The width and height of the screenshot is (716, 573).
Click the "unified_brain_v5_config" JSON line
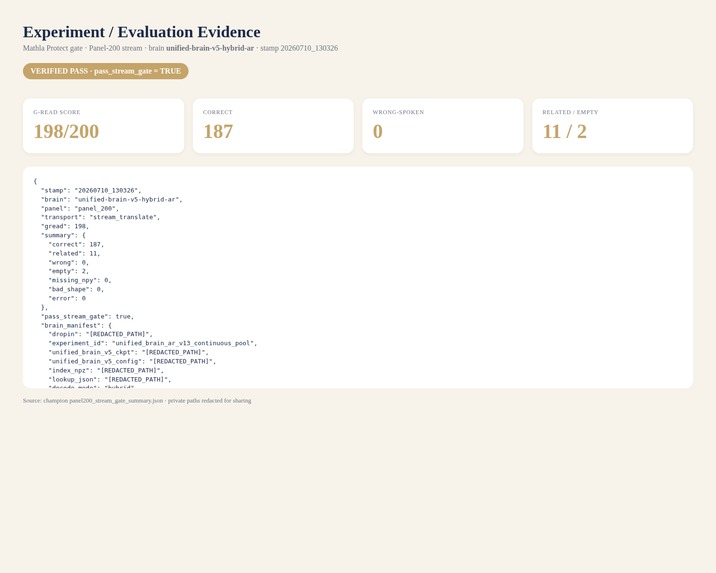[132, 361]
